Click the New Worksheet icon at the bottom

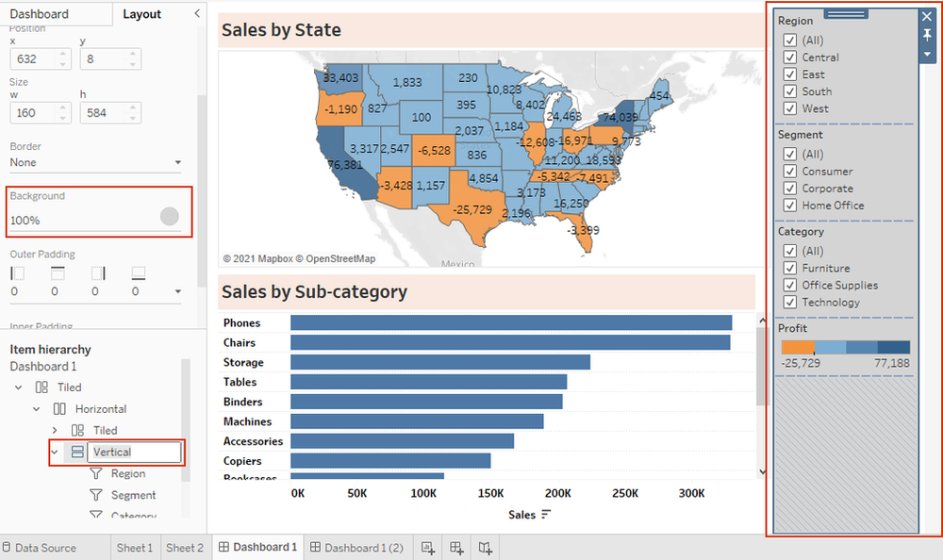pyautogui.click(x=428, y=548)
